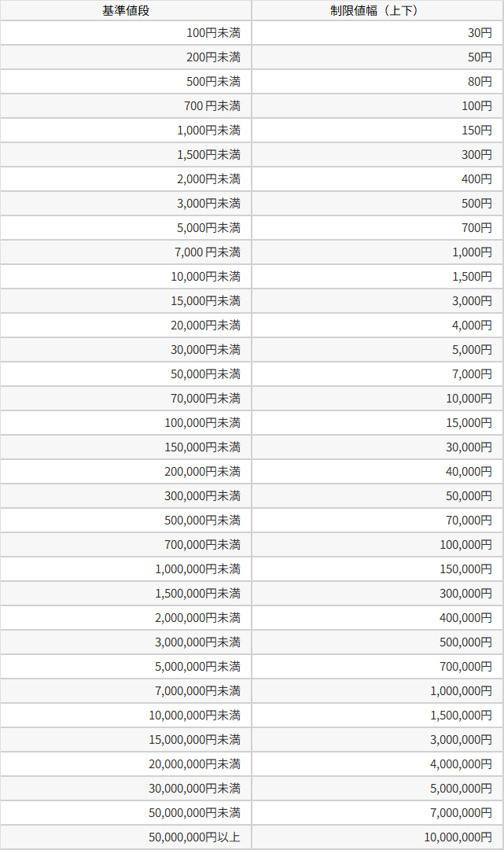Select the 40,000円 limit width cell
The height and width of the screenshot is (850, 504).
point(469,472)
